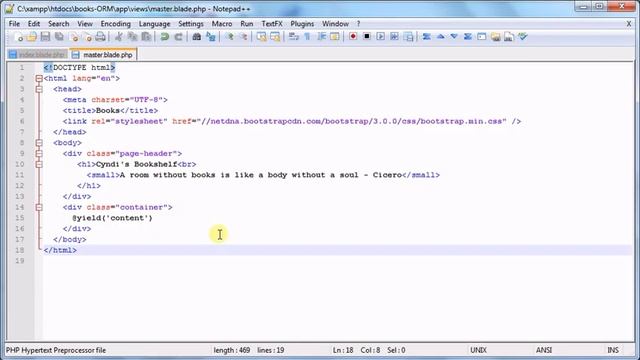Click the User Defined Language icon
Viewport: 640px width, 360px height.
[x=335, y=37]
